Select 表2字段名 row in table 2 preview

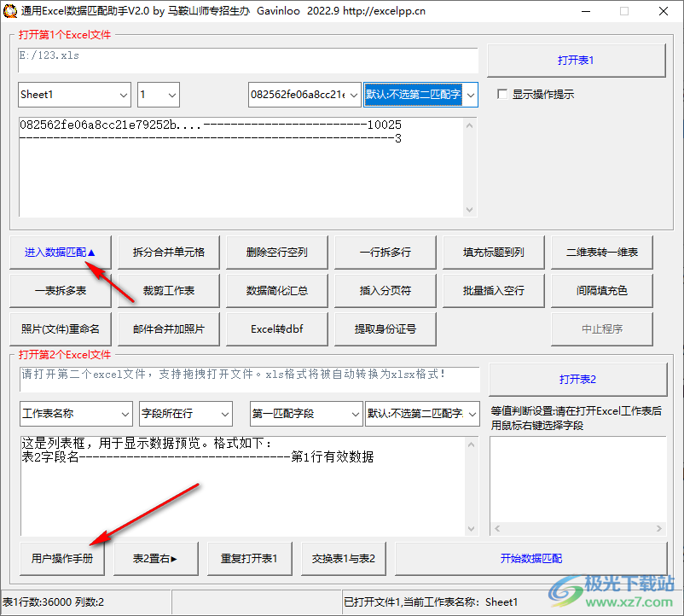(198, 457)
